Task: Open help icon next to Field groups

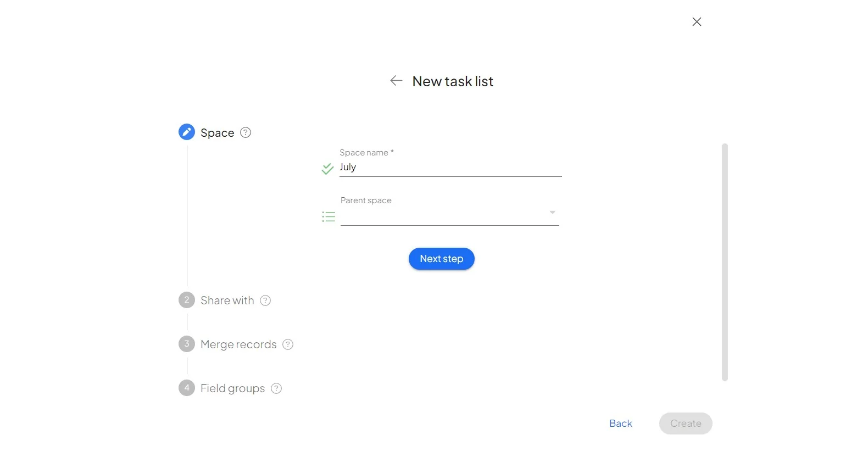Action: coord(276,388)
